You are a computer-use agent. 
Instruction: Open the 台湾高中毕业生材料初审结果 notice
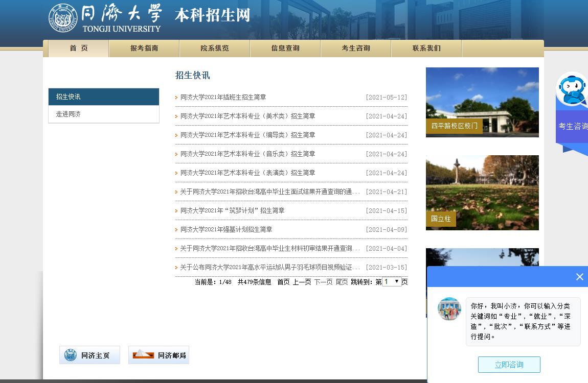click(270, 248)
